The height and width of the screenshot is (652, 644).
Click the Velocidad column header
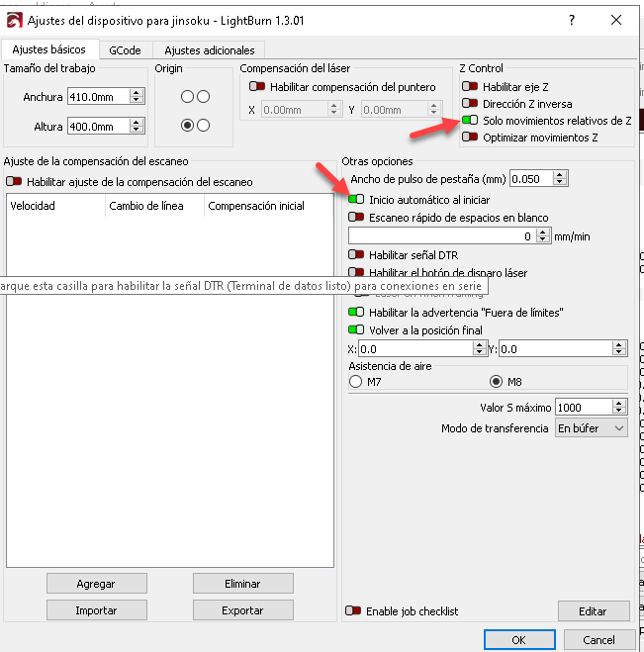[x=55, y=206]
